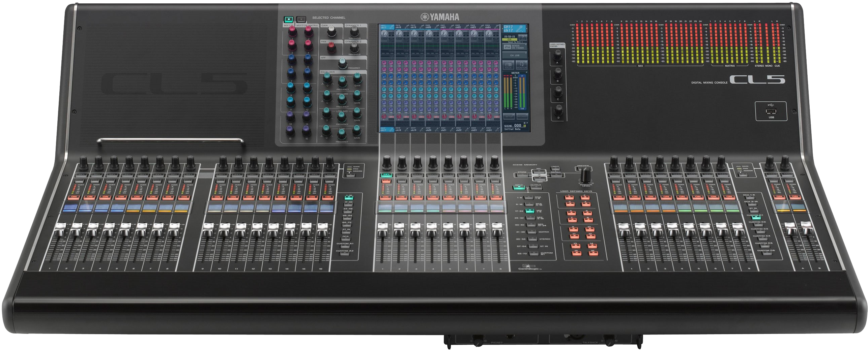Click the Yamaha logo above the touchscreen

pos(440,17)
